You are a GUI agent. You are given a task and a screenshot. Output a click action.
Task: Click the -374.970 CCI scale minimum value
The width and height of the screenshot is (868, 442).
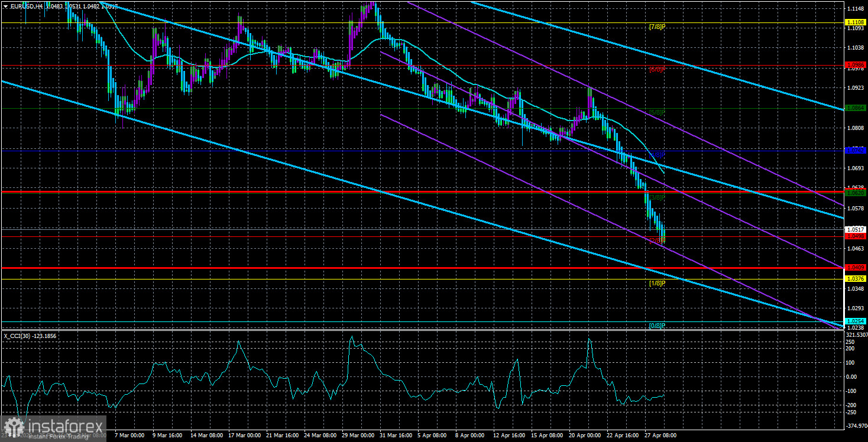(x=857, y=425)
